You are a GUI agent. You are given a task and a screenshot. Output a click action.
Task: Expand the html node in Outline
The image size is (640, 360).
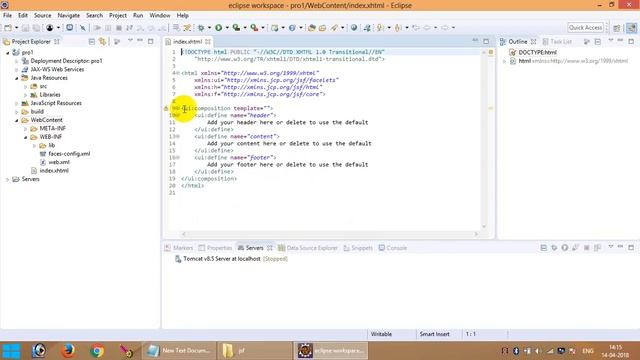[504, 61]
